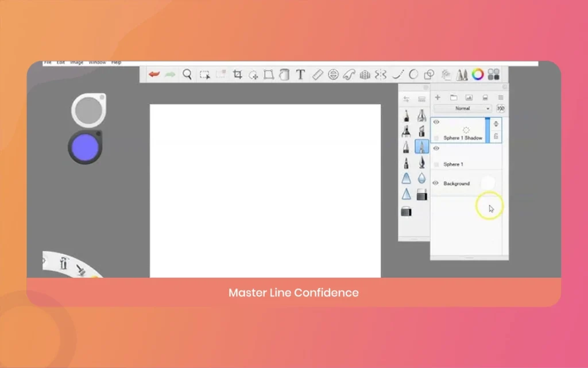
Task: Add a layer group folder
Action: click(x=454, y=98)
